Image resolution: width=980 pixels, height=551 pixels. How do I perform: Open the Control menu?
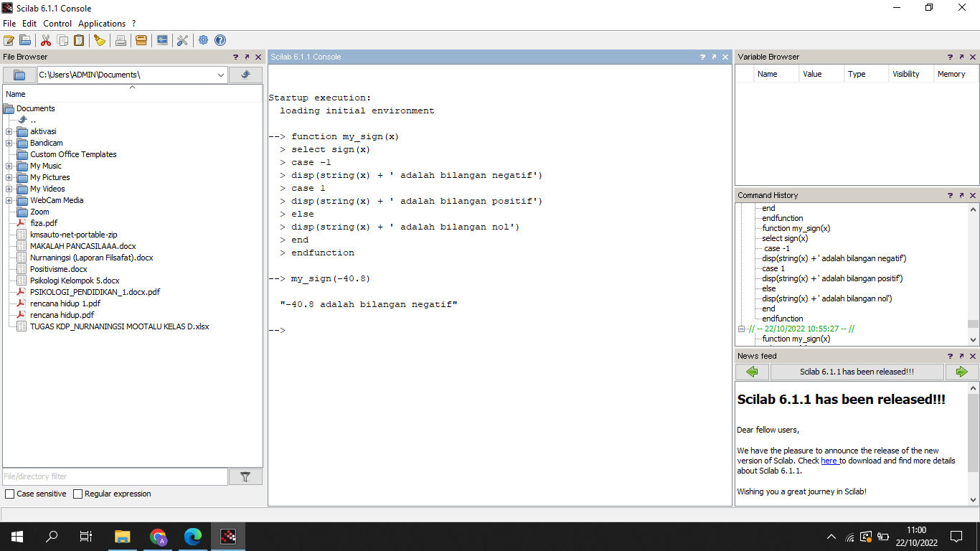[57, 24]
